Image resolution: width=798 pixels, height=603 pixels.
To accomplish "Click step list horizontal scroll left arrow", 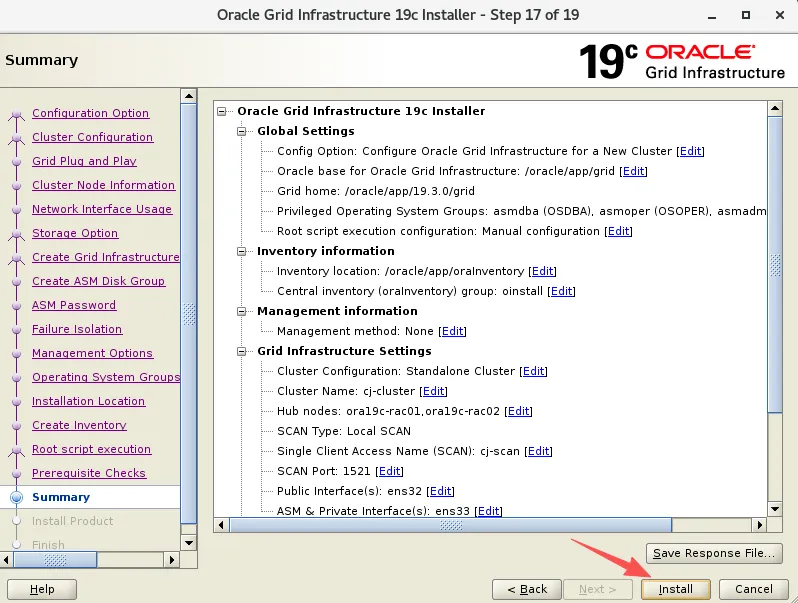I will (6, 560).
